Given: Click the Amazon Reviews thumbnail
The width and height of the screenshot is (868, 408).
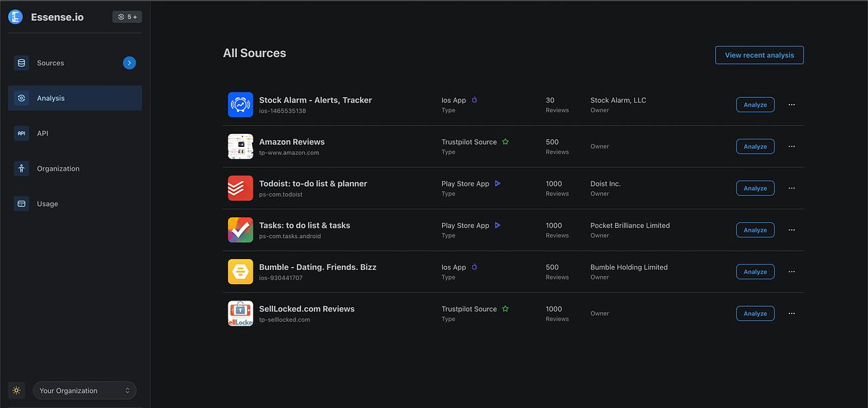Looking at the screenshot, I should coord(240,146).
